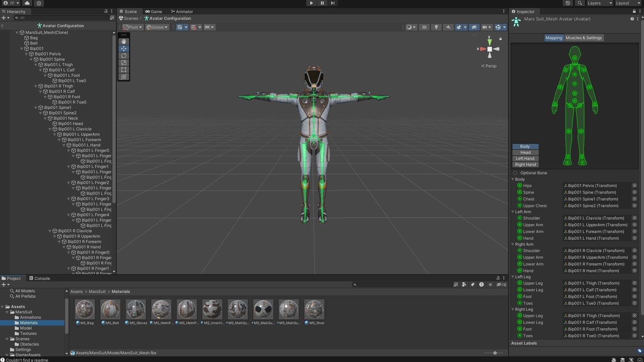Open the top bar settings gear icon
This screenshot has height=362, width=644.
39,3
